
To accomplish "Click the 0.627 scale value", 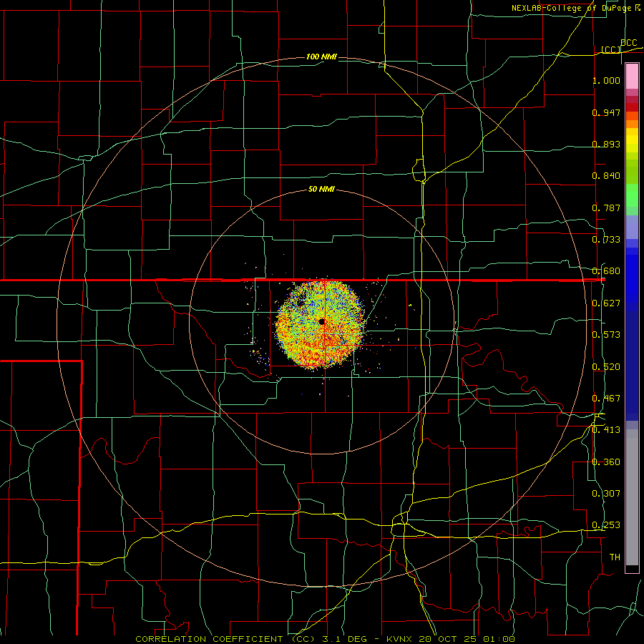I will 606,303.
